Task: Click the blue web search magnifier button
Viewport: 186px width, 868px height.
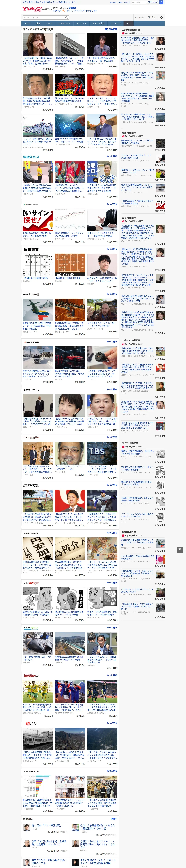Action: click(161, 2)
